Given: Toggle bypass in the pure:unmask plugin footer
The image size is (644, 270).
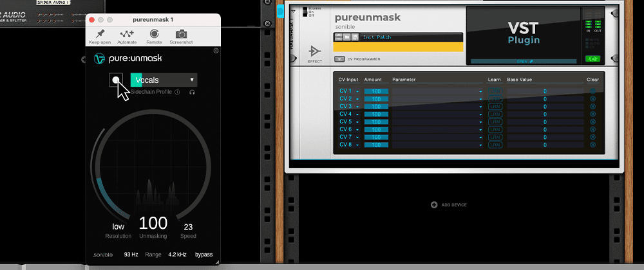Looking at the screenshot, I should (x=204, y=255).
